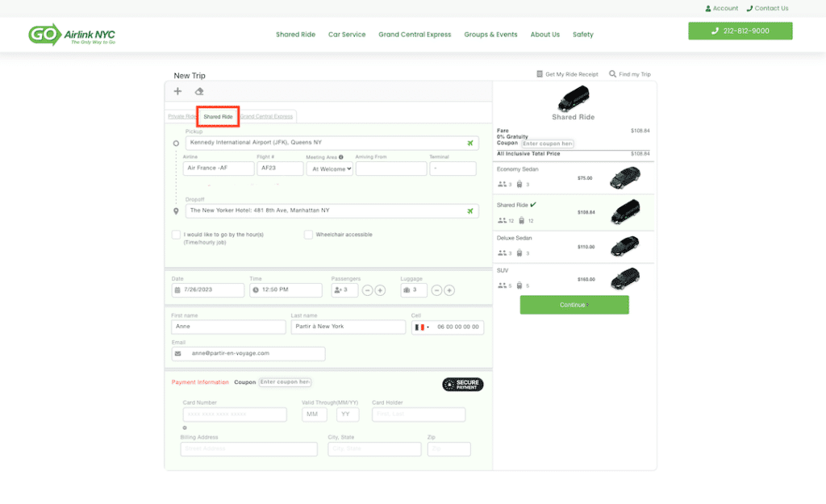Screen dimensions: 826x504
Task: Open the Date picker field
Action: tap(208, 290)
